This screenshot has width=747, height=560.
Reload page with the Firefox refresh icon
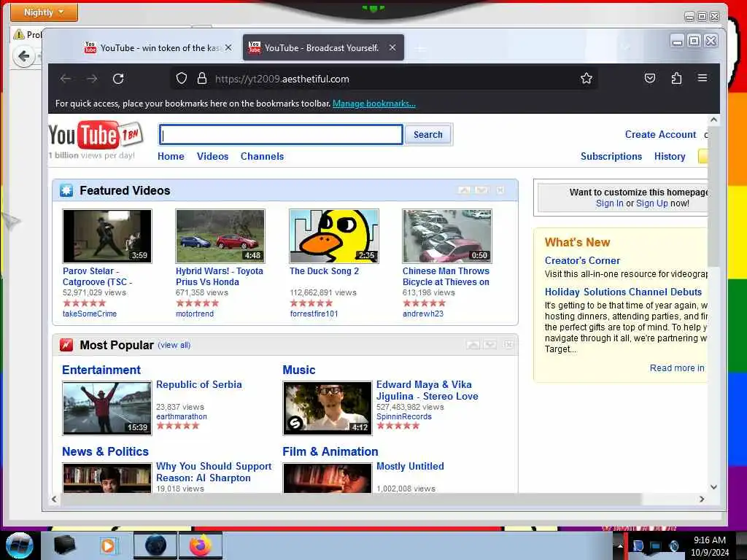tap(118, 79)
